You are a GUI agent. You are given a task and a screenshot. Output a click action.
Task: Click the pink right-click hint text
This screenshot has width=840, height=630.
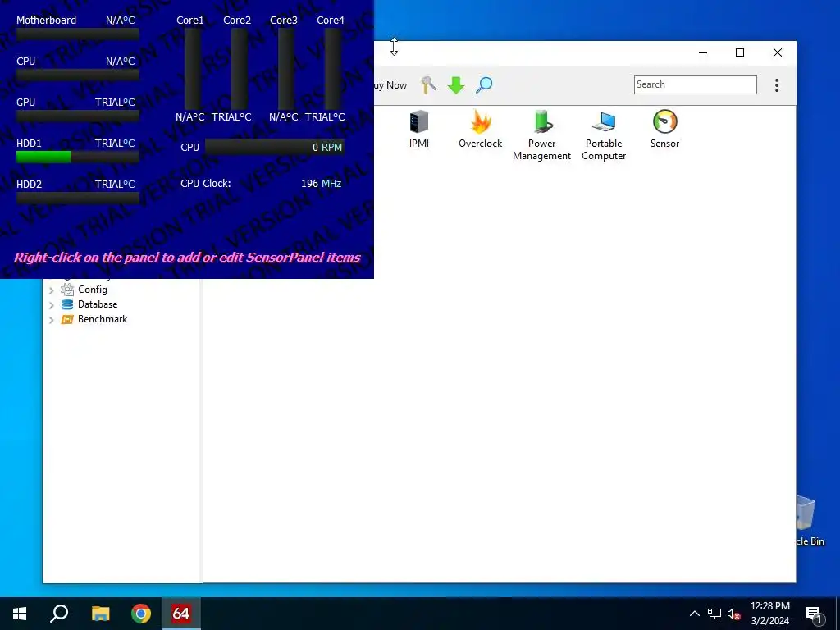[x=187, y=257]
